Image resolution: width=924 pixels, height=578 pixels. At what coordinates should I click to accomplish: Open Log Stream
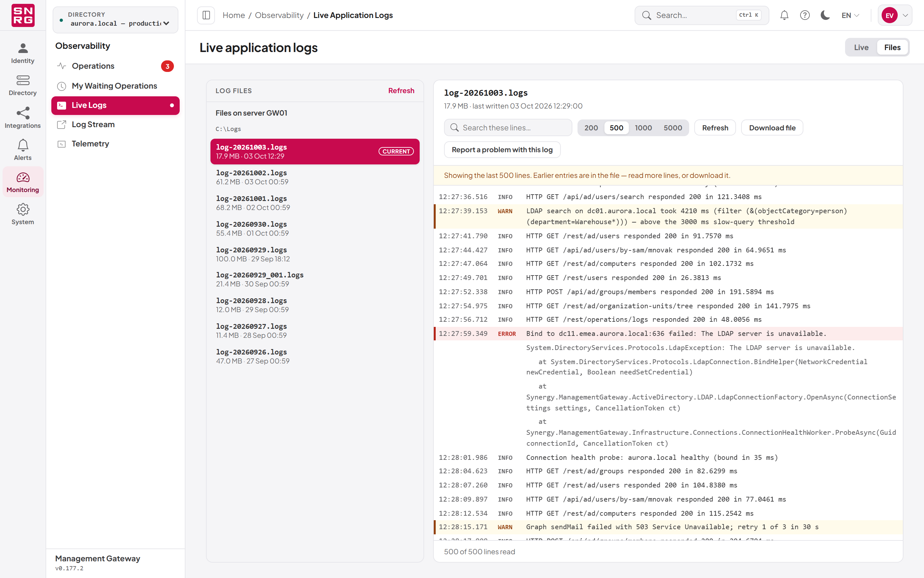(x=115, y=125)
